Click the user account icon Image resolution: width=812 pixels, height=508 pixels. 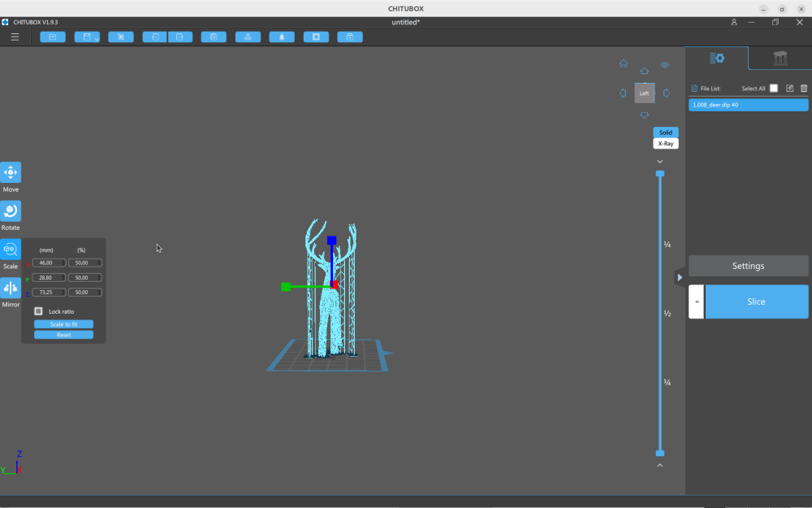click(x=734, y=22)
